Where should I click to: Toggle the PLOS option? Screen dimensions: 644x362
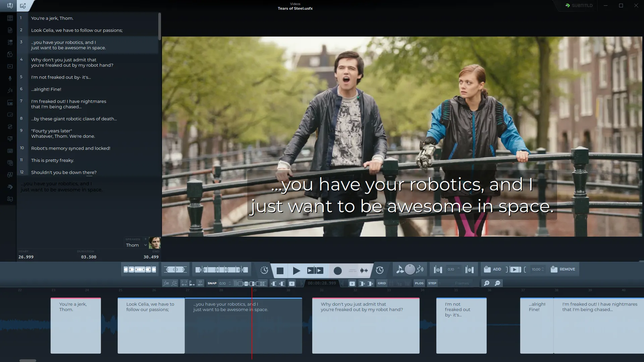pos(419,283)
